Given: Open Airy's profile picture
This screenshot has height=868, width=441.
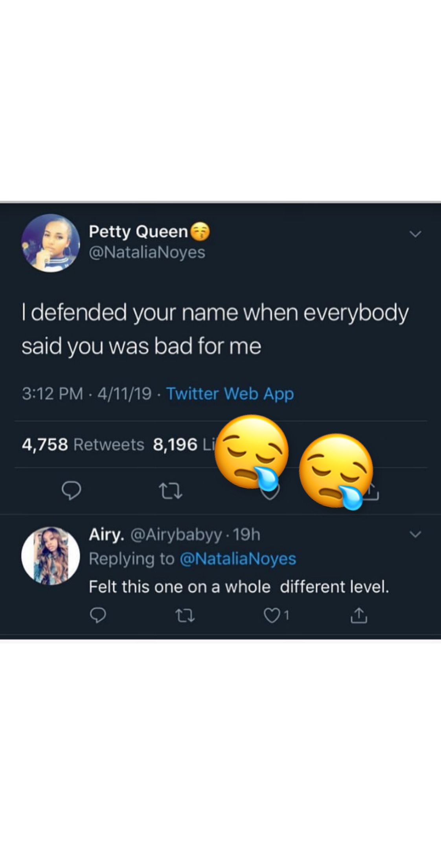Looking at the screenshot, I should coord(51,556).
